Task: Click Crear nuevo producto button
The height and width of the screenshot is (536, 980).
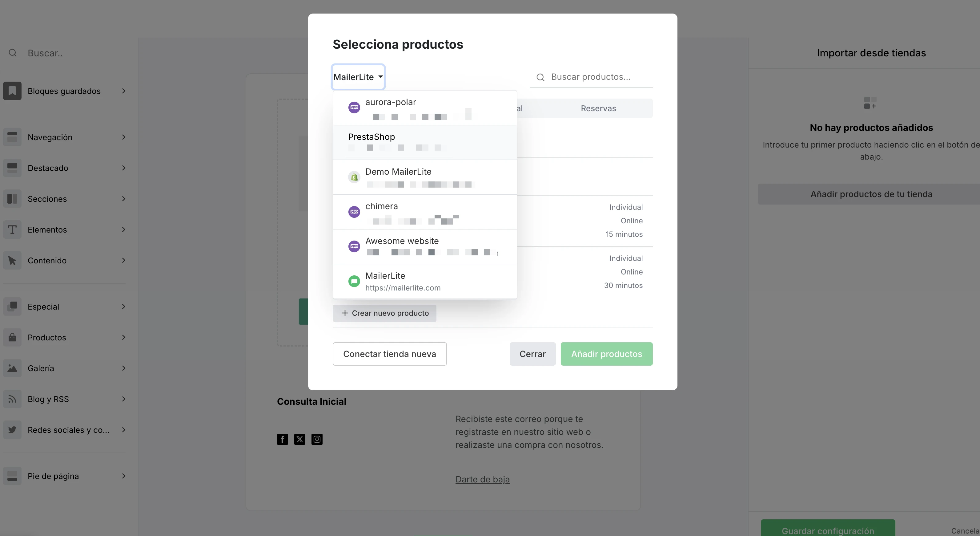Action: 385,313
